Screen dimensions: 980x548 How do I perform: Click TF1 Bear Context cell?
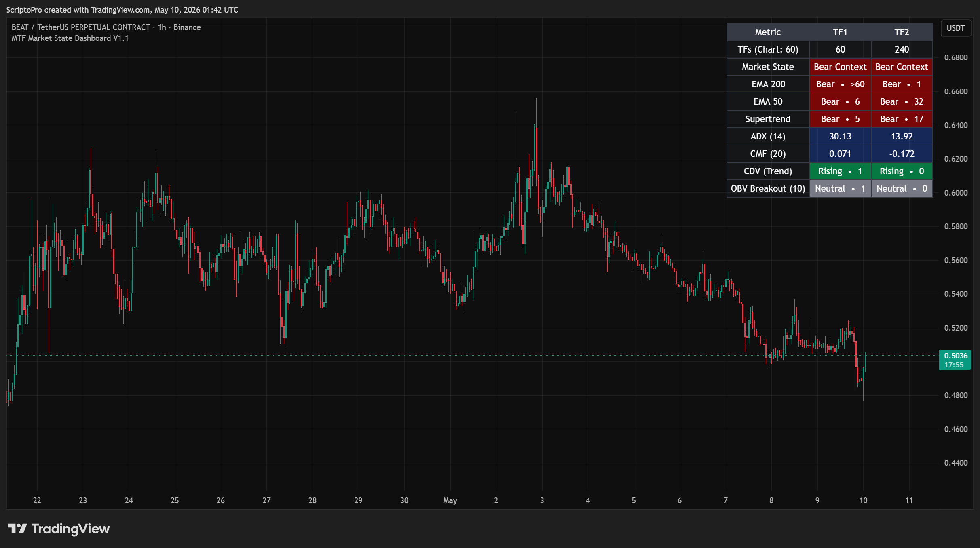point(840,67)
